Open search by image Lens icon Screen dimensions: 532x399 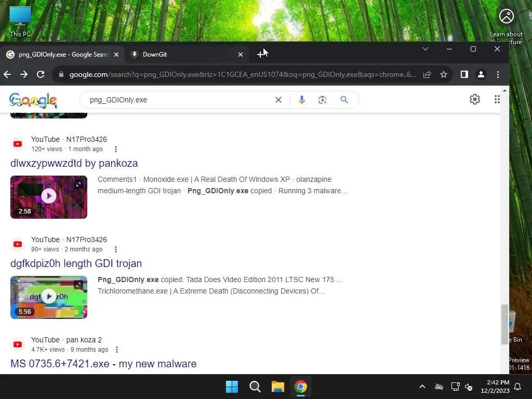pyautogui.click(x=322, y=100)
